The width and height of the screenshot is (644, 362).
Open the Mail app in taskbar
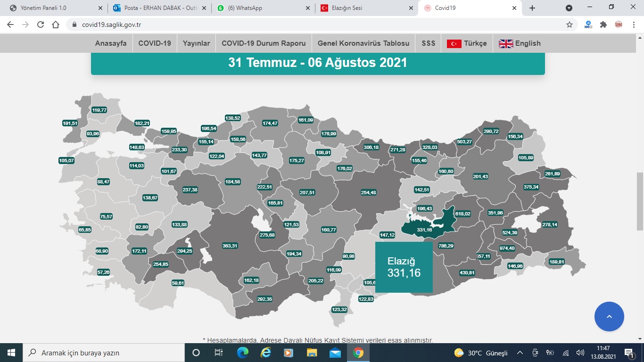[x=335, y=353]
